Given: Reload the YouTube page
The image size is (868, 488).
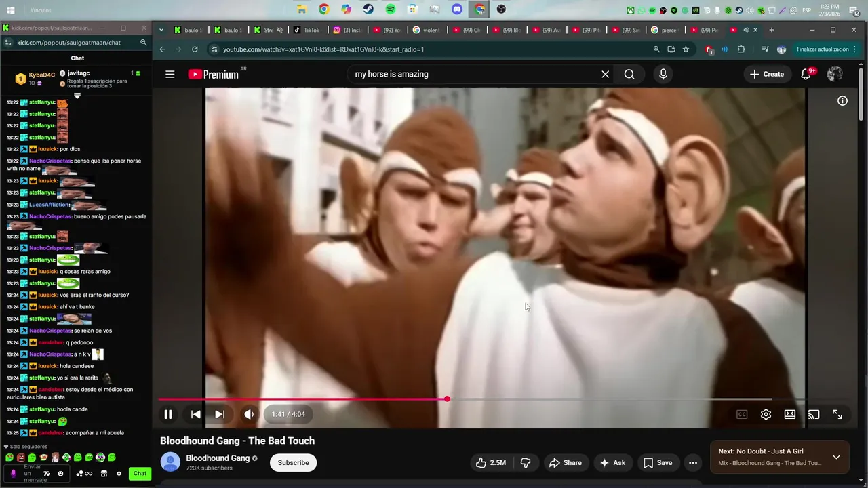Looking at the screenshot, I should [195, 49].
